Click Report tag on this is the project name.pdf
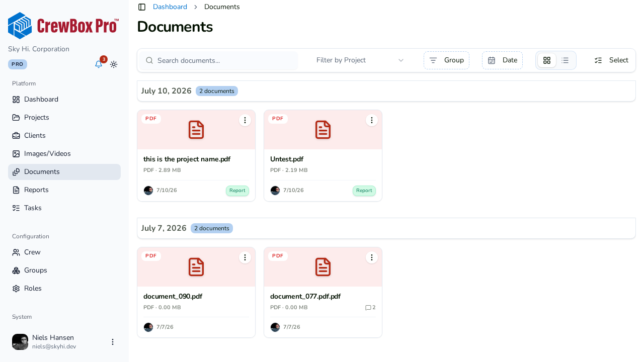The image size is (644, 362). coord(237,191)
